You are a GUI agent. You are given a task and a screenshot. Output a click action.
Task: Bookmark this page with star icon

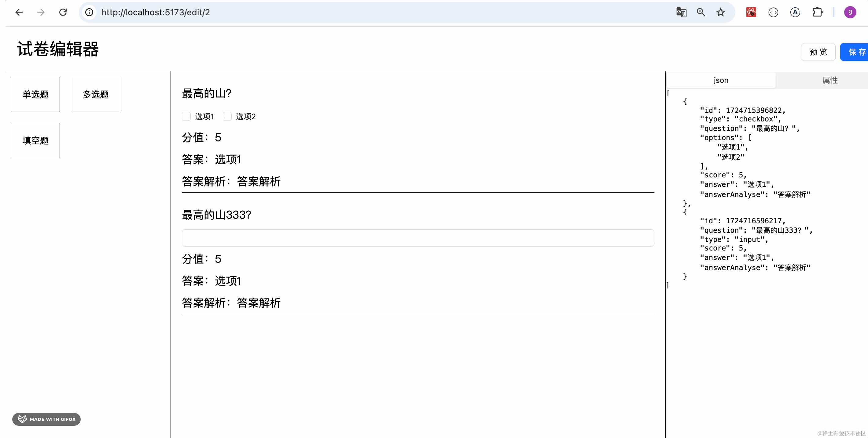tap(721, 13)
